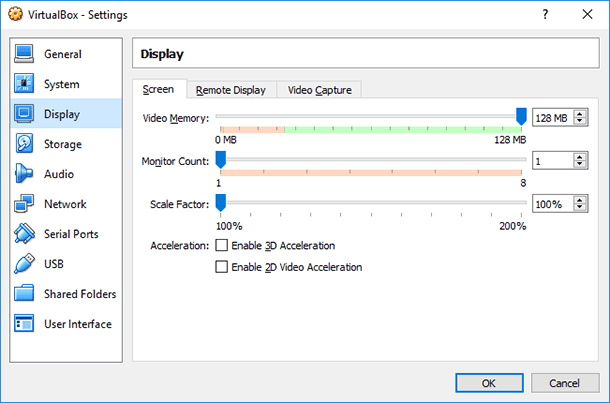Go to the Network settings label

65,204
